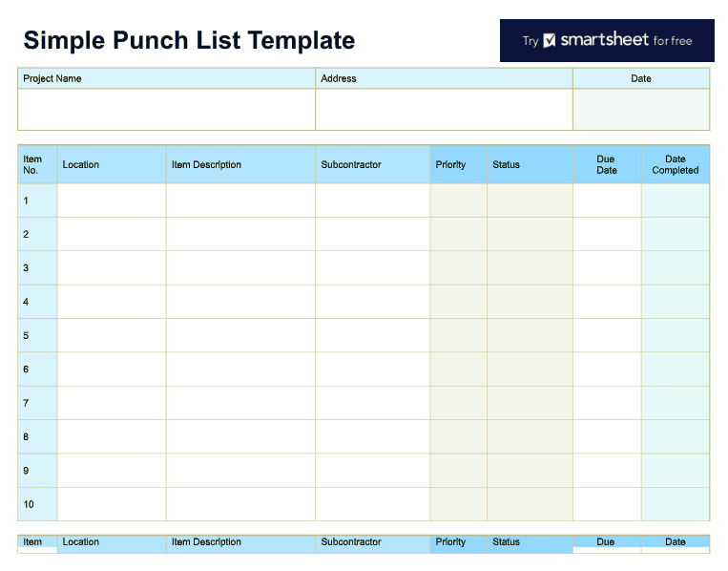Viewport: 728px width, 571px height.
Task: Click the Priority cell for item 5
Action: tap(458, 335)
